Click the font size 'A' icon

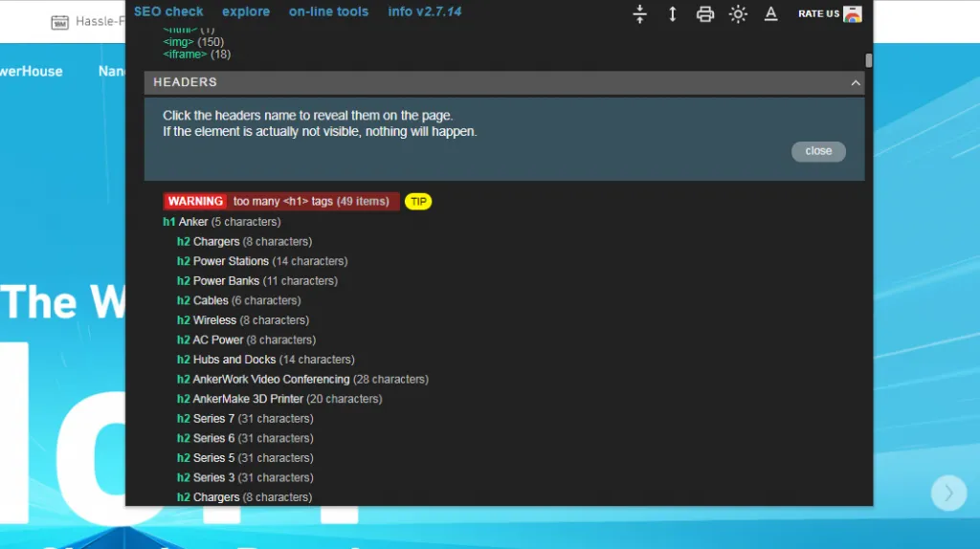(770, 13)
